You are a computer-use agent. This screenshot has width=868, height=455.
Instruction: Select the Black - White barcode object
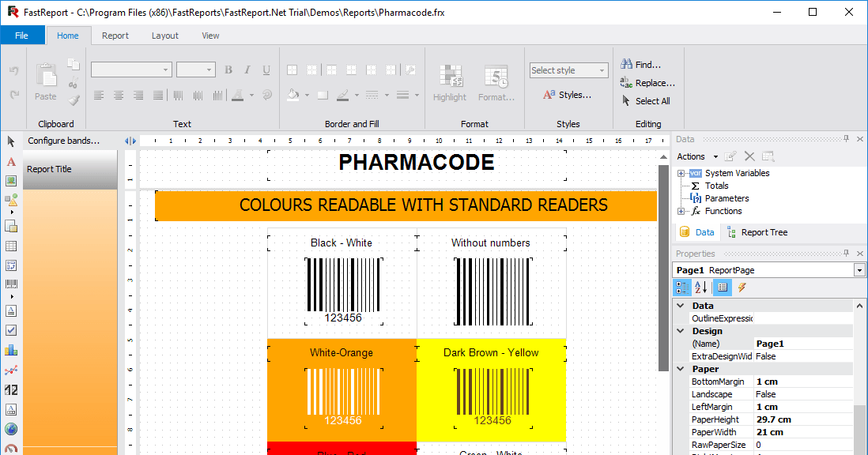tap(343, 291)
